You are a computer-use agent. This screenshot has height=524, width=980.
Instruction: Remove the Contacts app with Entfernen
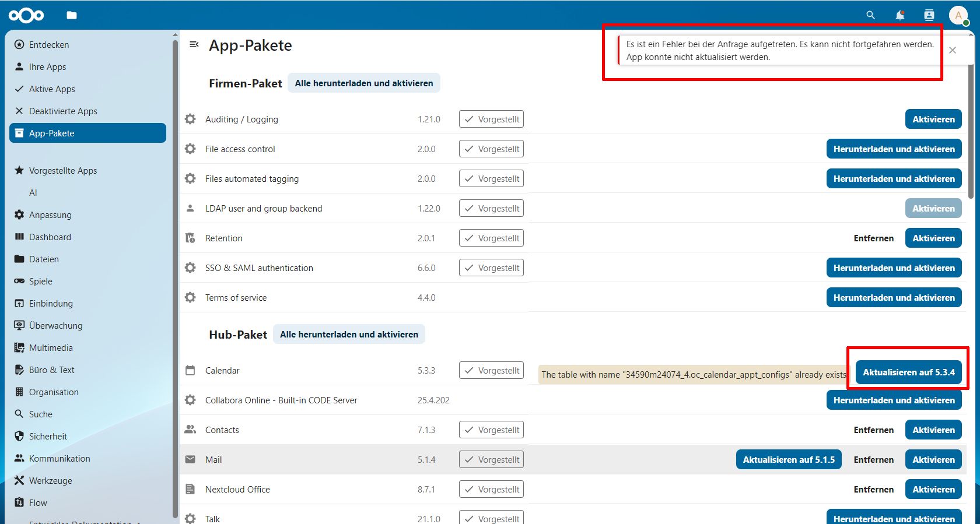873,430
